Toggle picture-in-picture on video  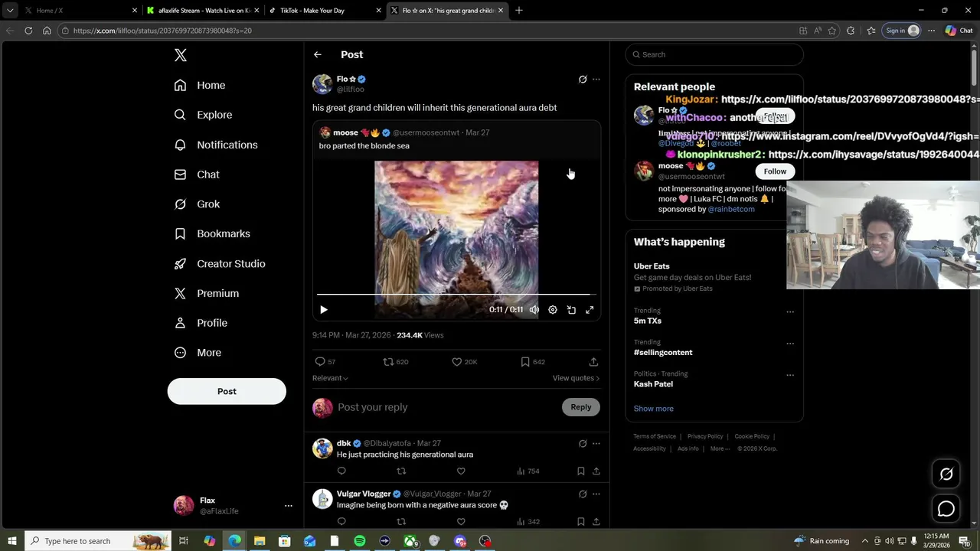point(571,310)
